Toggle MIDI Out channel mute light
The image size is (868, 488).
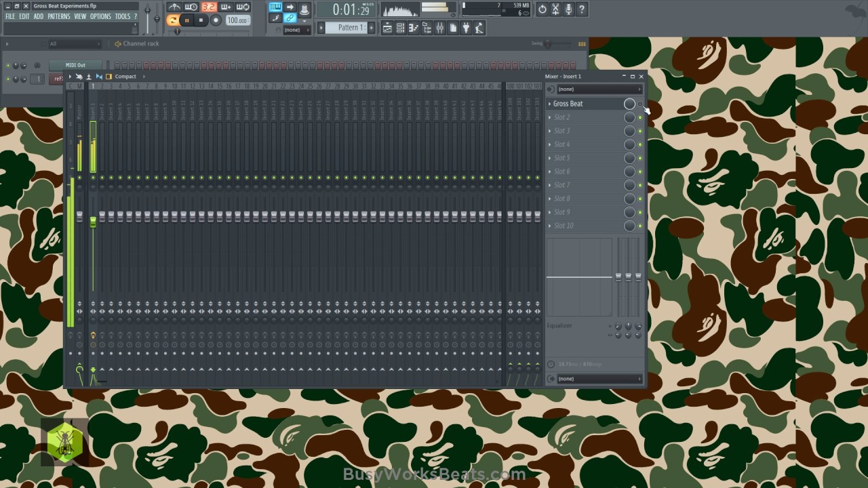8,66
